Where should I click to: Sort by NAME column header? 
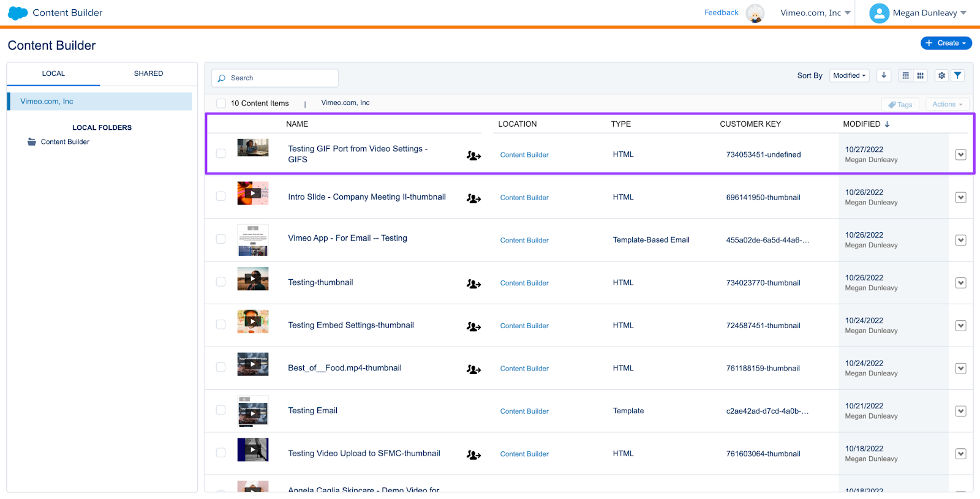(x=297, y=124)
